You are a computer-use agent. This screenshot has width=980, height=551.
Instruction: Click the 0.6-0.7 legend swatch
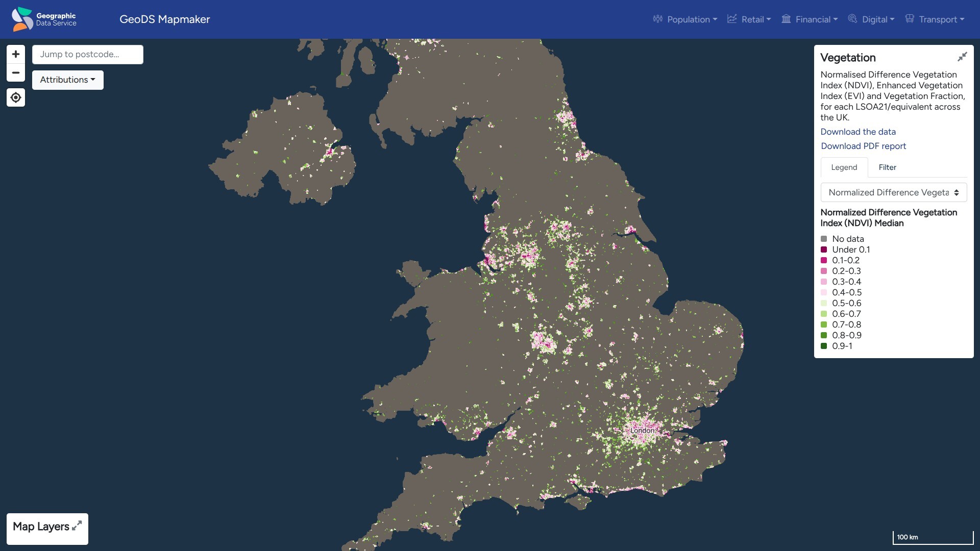pyautogui.click(x=823, y=314)
